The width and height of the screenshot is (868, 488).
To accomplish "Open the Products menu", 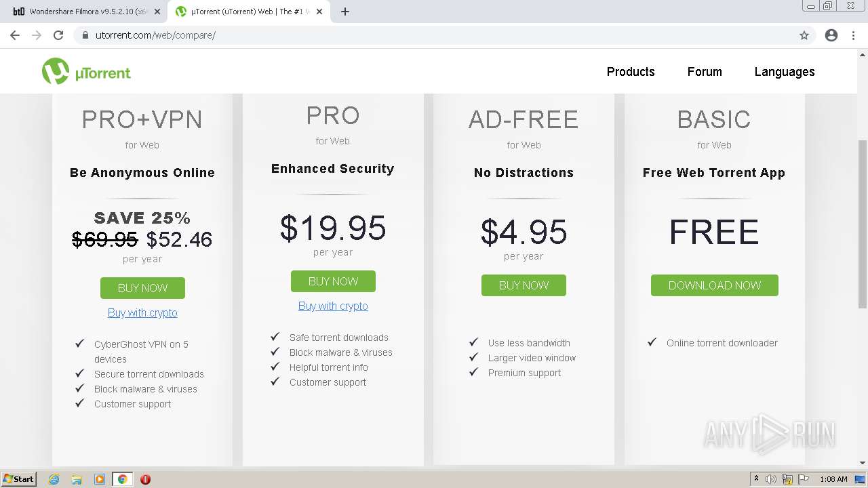I will 631,72.
